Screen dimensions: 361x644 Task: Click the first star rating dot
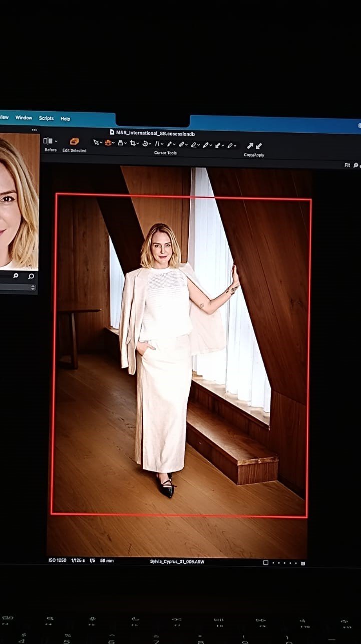[273, 563]
